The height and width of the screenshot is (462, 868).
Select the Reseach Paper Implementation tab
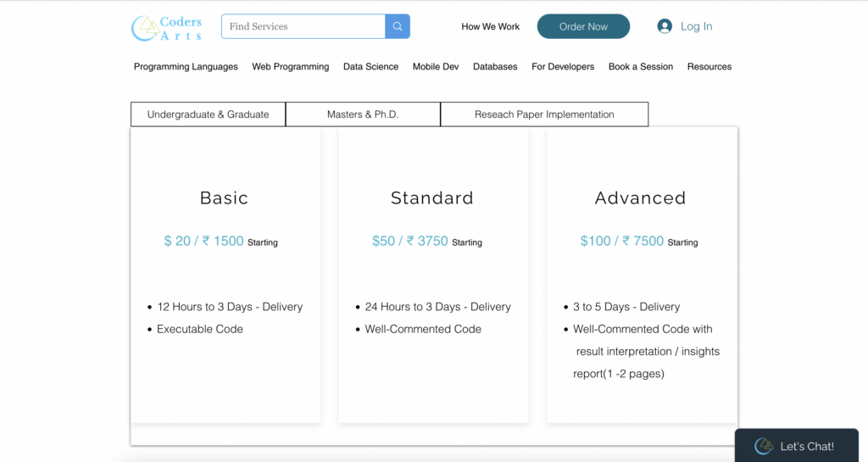click(544, 114)
